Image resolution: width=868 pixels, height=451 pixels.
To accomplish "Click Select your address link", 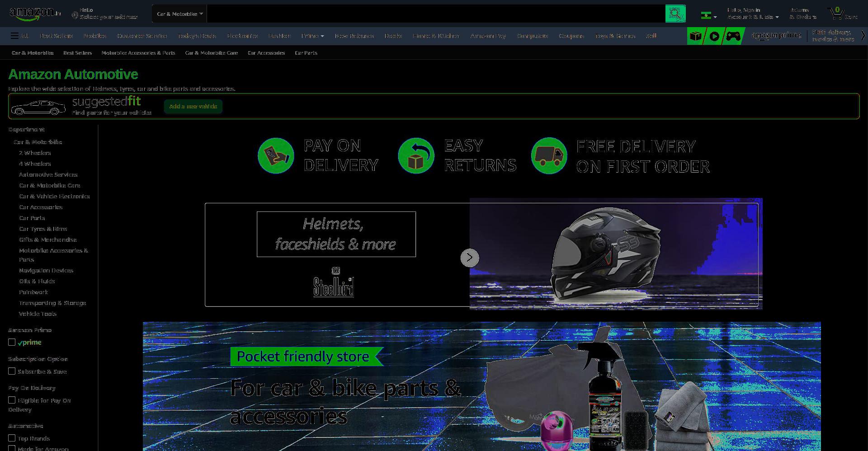I will pos(109,17).
